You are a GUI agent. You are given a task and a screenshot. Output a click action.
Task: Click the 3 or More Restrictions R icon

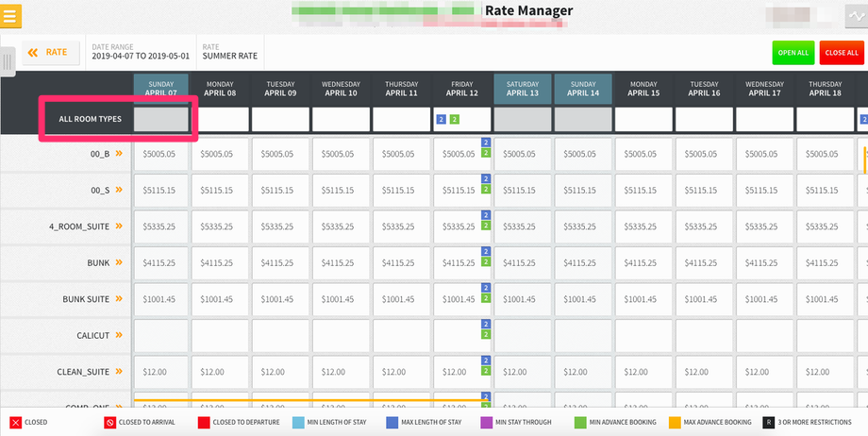[x=768, y=423]
